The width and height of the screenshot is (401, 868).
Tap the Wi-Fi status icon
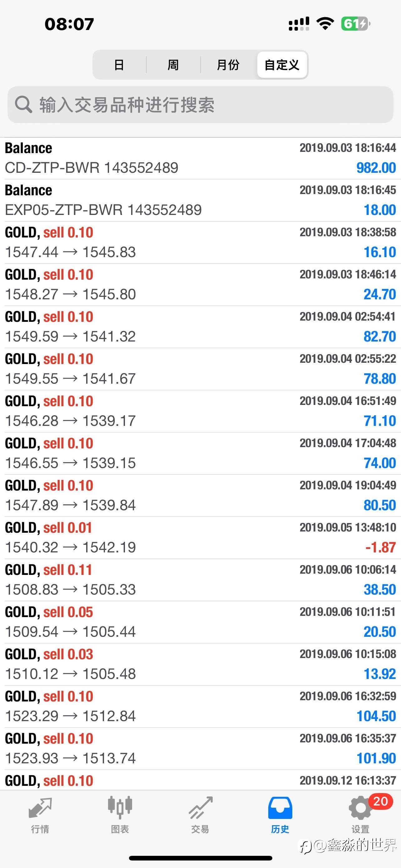(x=325, y=24)
